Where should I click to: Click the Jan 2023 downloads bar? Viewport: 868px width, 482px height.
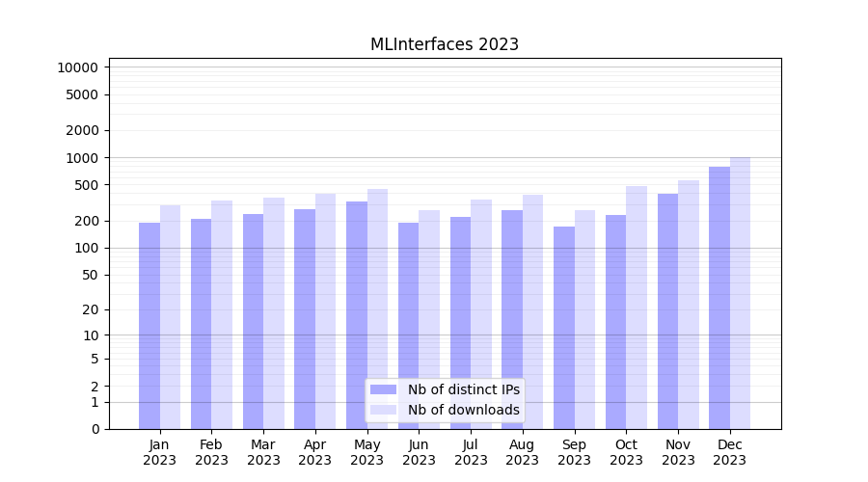coord(170,317)
